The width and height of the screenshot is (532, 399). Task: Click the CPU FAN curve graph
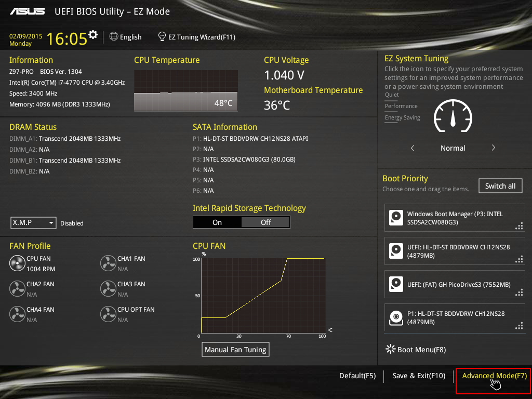pos(263,296)
